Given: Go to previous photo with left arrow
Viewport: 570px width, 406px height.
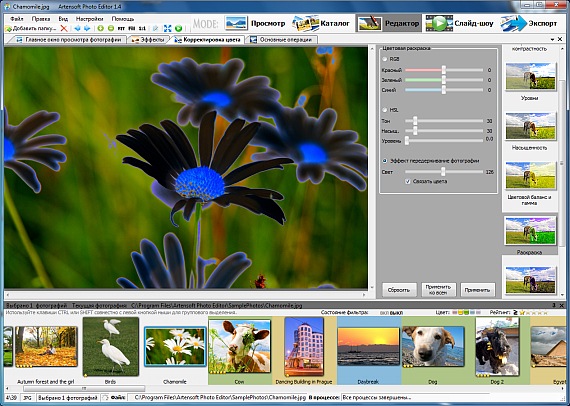Looking at the screenshot, I should coord(77,28).
